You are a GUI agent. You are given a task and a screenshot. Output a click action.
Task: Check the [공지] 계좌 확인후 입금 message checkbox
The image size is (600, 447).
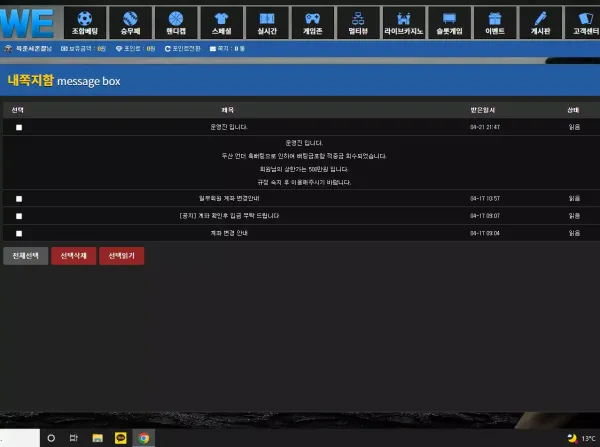point(19,216)
